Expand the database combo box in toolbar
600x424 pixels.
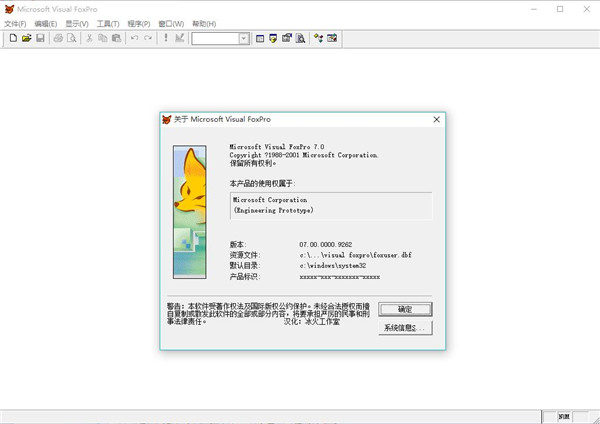point(244,38)
